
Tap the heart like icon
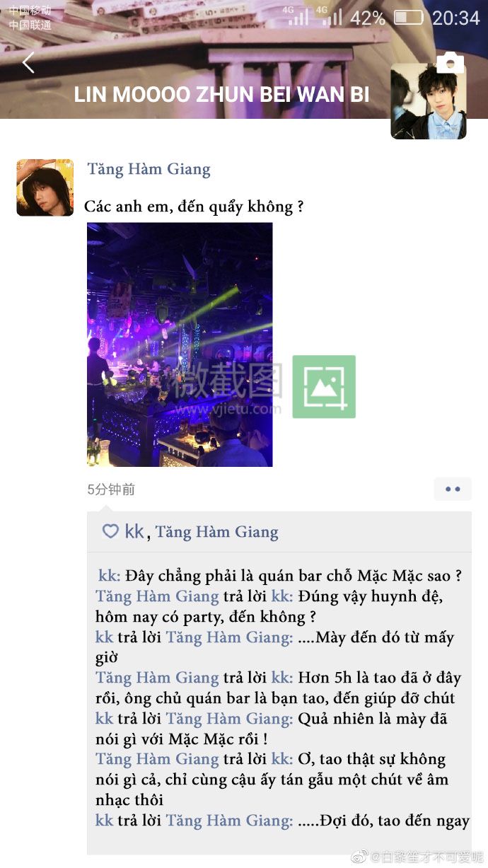click(110, 531)
